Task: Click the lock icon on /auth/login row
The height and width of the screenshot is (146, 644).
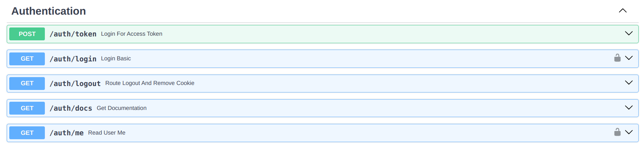Action: [617, 58]
